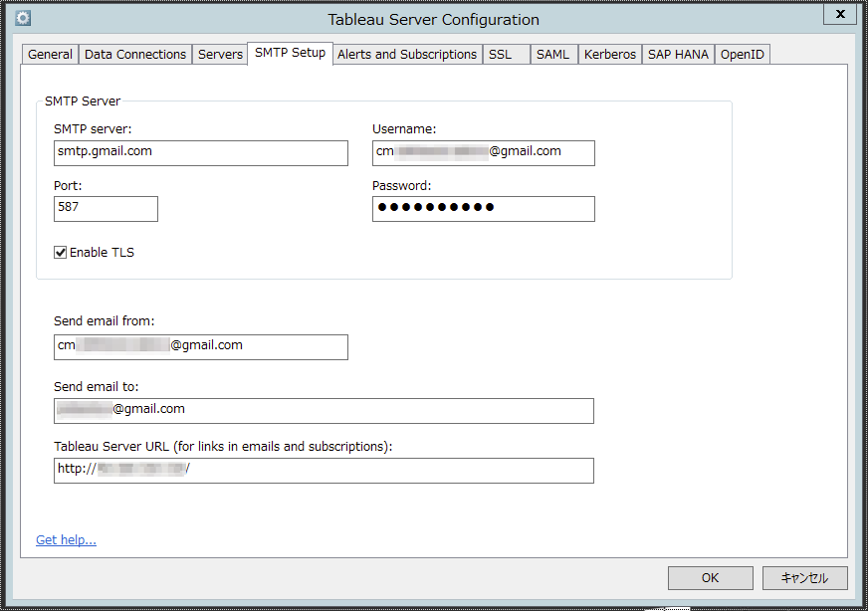The image size is (868, 611).
Task: Select the SSL tab
Action: (x=504, y=54)
